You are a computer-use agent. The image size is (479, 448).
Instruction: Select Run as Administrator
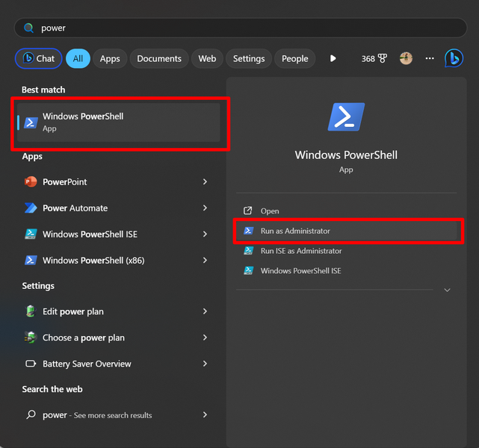pos(295,231)
